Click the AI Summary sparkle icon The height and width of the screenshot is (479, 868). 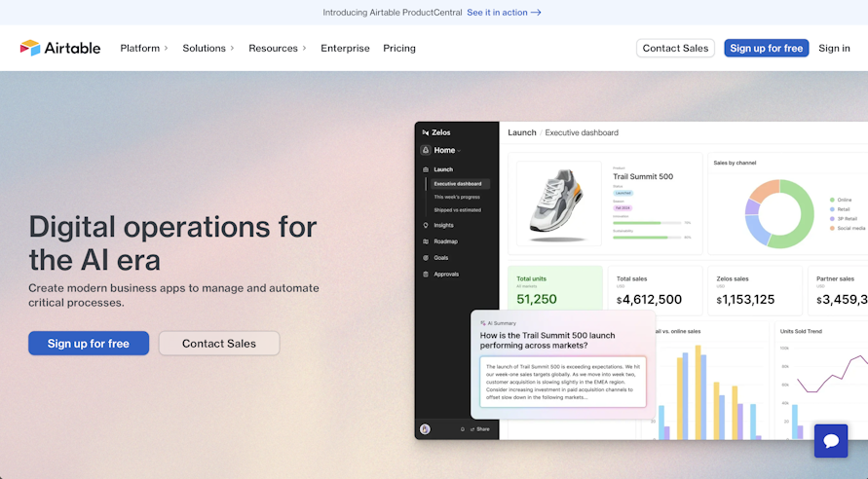pyautogui.click(x=483, y=323)
